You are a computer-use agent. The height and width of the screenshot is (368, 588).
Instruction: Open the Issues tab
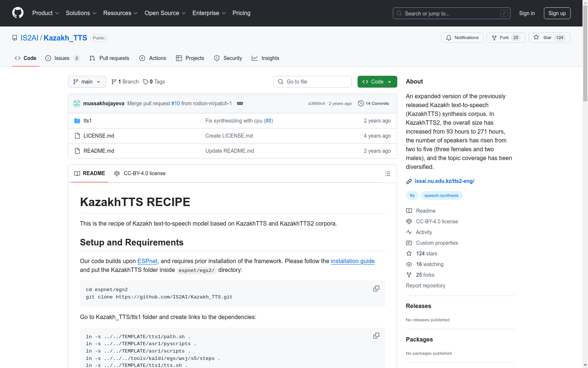(62, 58)
